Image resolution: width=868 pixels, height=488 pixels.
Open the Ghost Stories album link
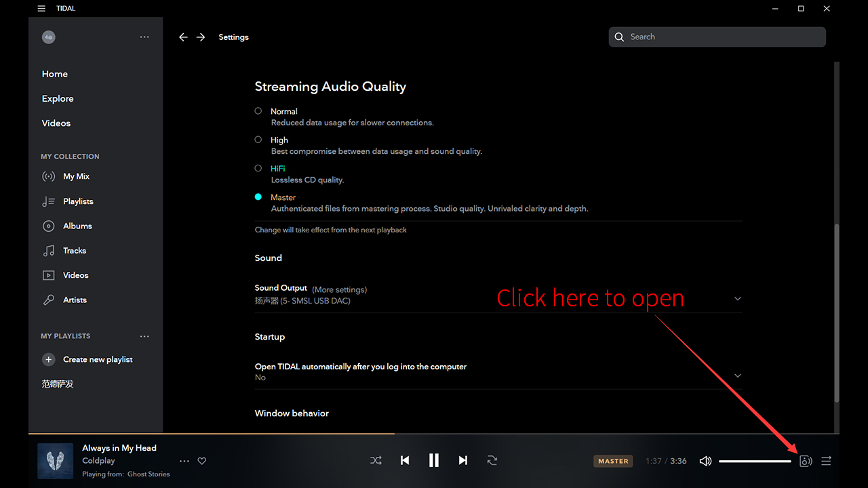click(x=149, y=474)
